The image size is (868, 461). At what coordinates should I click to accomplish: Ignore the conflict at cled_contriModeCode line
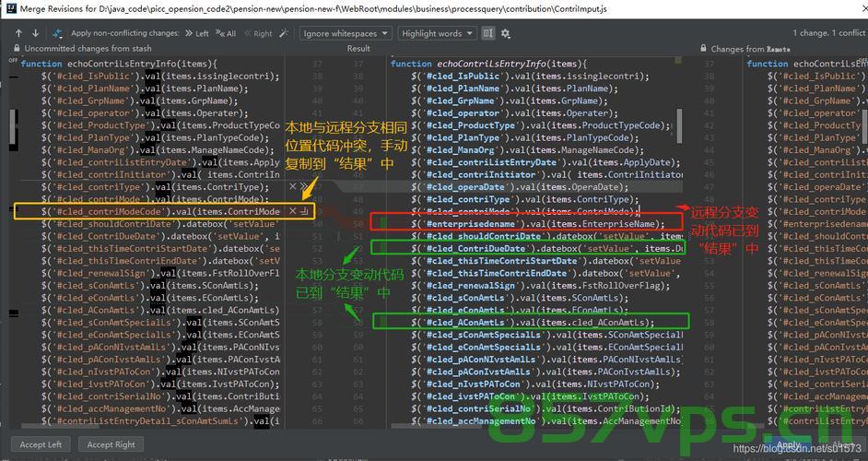click(x=293, y=211)
